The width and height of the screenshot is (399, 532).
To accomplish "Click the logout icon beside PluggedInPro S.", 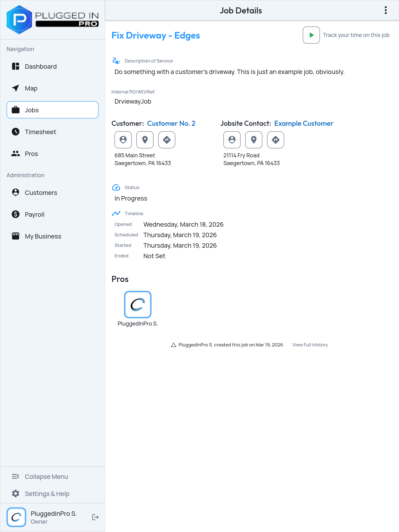I will click(x=95, y=517).
